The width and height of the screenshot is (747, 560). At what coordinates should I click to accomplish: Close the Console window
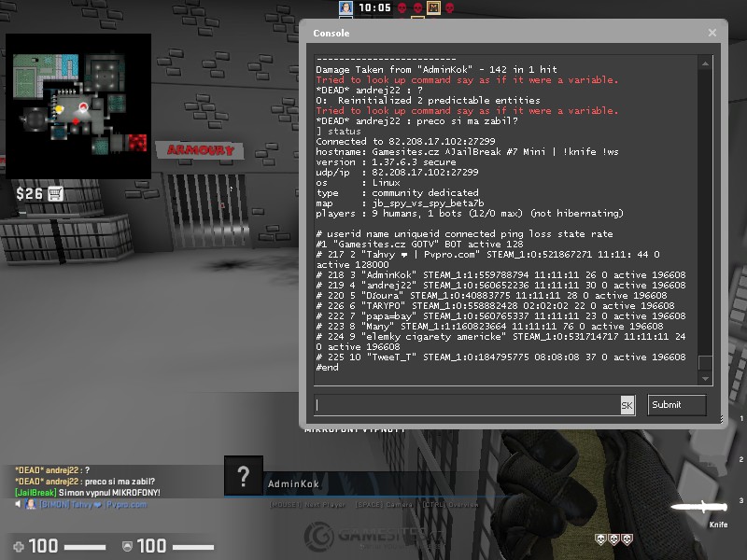click(712, 33)
